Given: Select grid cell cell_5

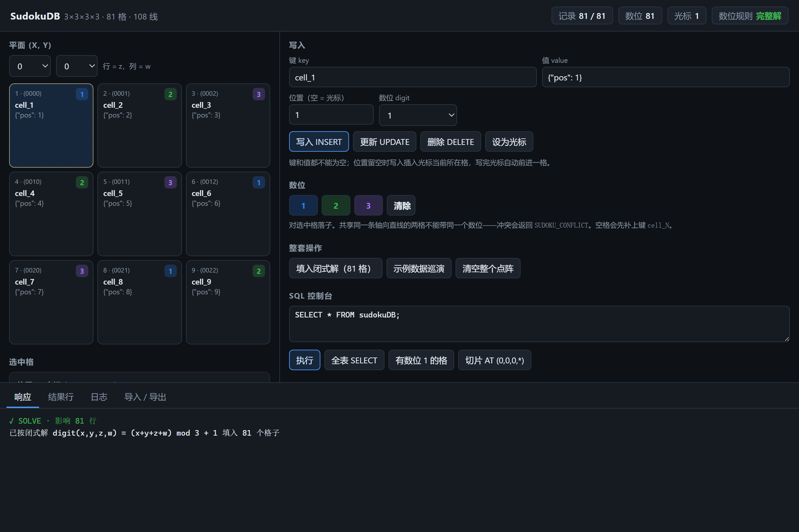Looking at the screenshot, I should 139,214.
